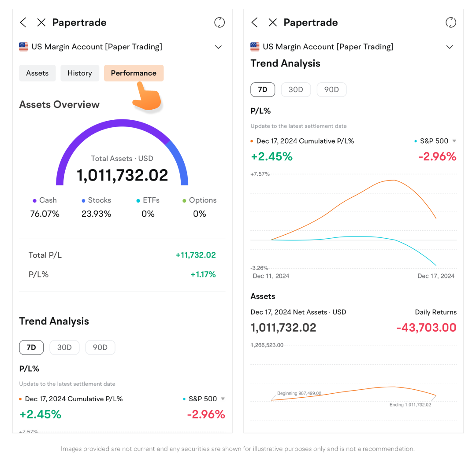
Task: Click the orange Cumulative P/L% line peak
Action: click(x=392, y=180)
